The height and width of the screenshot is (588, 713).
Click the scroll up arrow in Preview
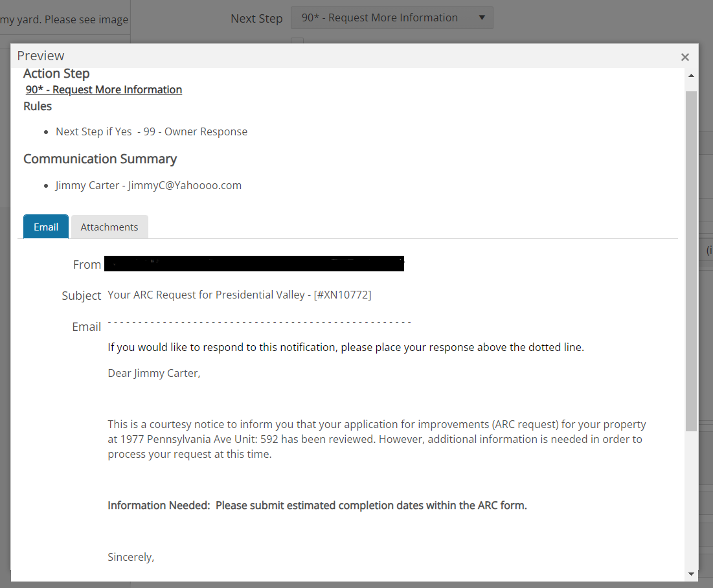pos(691,76)
